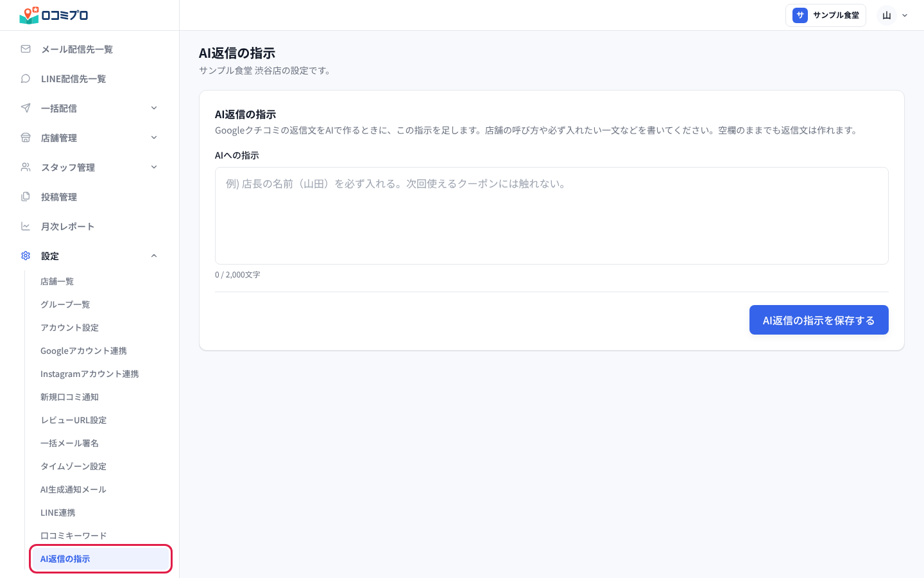Open the user account dropdown arrow

pyautogui.click(x=905, y=15)
